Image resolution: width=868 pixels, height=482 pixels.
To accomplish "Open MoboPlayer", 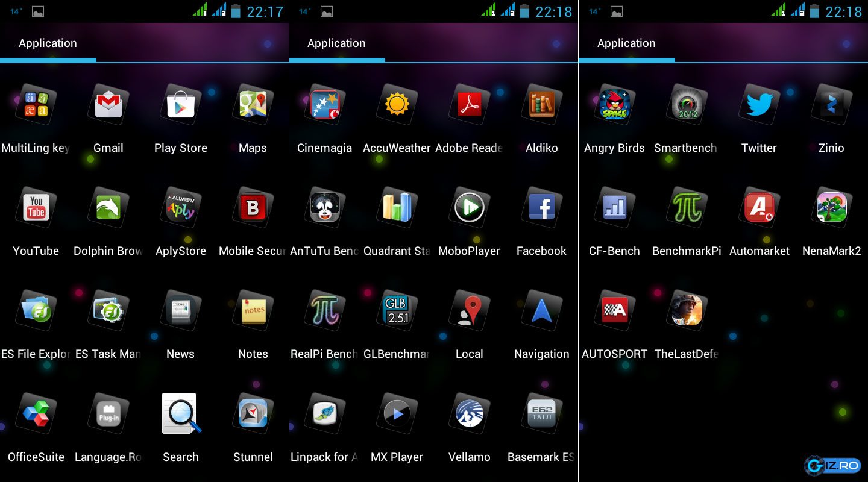I will pyautogui.click(x=470, y=207).
